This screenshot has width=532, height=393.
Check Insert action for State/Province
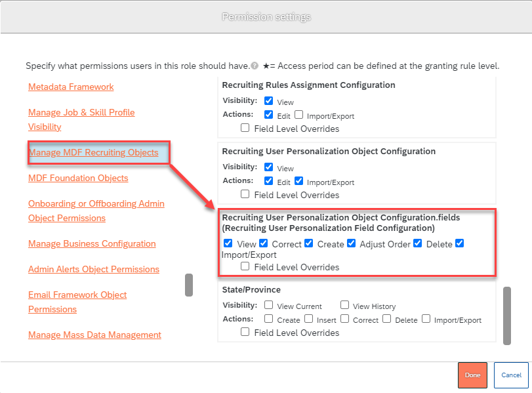[x=309, y=319]
